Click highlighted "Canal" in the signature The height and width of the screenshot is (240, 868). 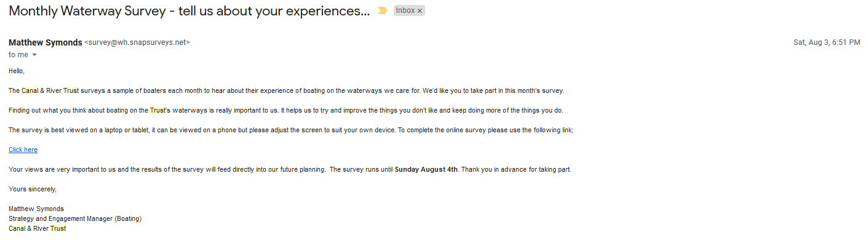[x=17, y=228]
